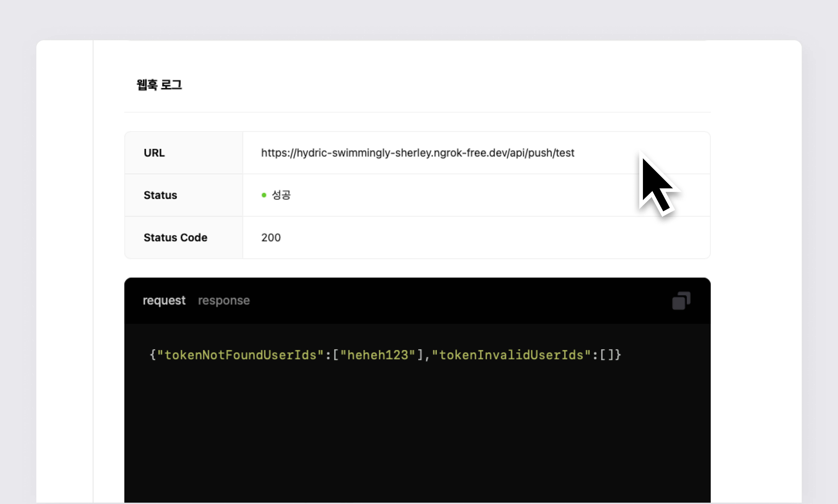Click the 성공 status text
838x504 pixels.
[281, 195]
